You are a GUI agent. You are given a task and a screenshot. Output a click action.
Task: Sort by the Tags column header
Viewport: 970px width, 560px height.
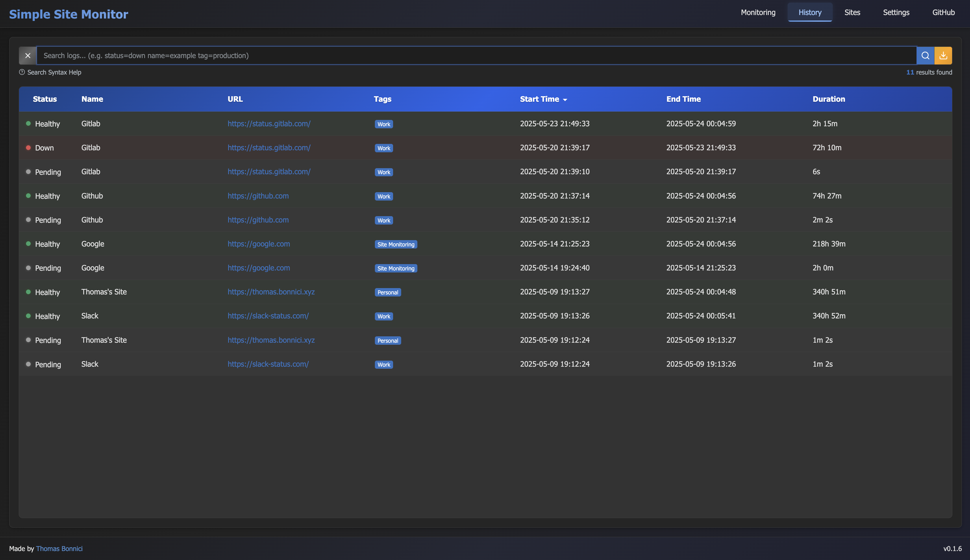(382, 99)
